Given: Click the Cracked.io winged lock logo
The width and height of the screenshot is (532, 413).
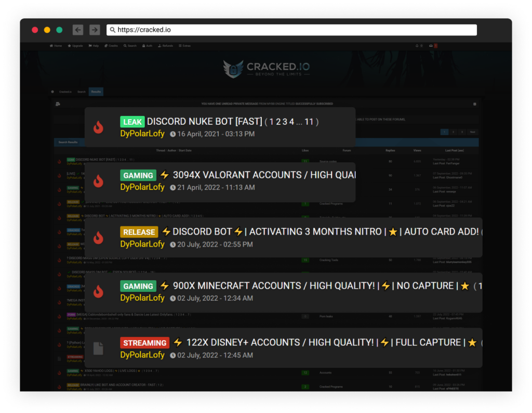Looking at the screenshot, I should (233, 69).
